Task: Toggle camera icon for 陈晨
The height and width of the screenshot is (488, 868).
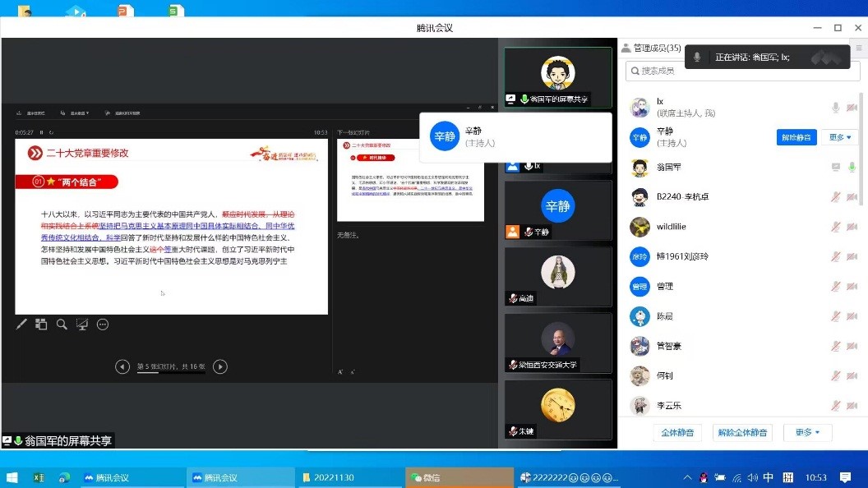Action: tap(852, 316)
